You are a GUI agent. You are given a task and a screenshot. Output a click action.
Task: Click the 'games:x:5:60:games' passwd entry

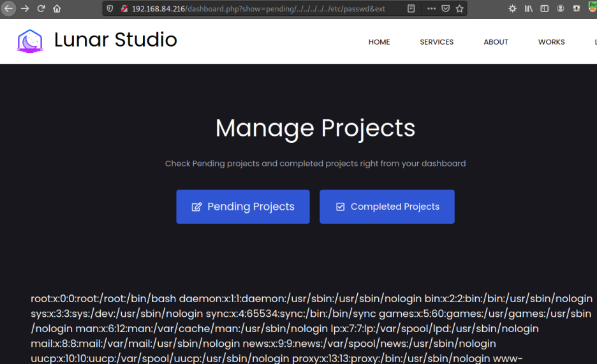pos(485,314)
